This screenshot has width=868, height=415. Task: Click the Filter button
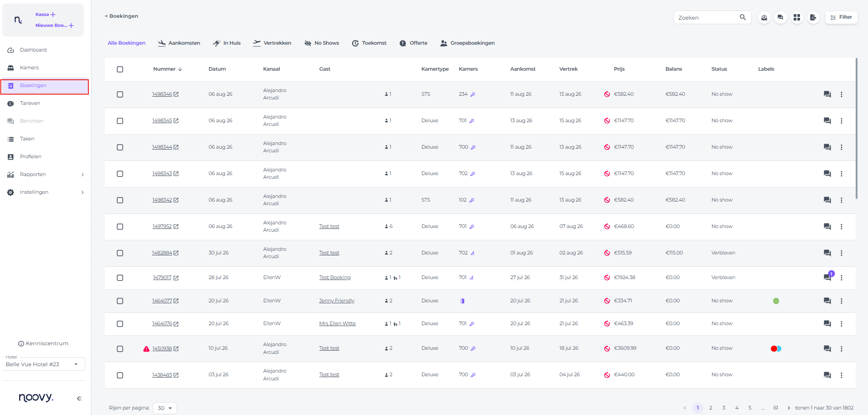[x=842, y=17]
